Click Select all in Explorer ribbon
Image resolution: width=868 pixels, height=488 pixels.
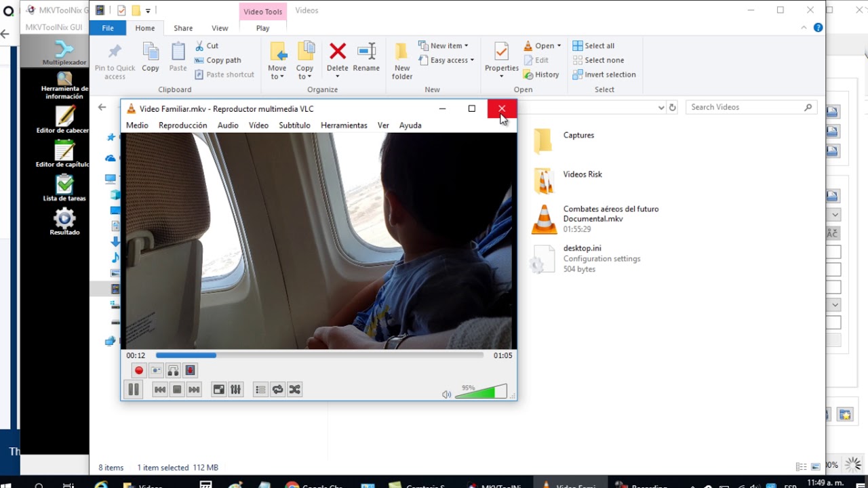[x=593, y=45]
